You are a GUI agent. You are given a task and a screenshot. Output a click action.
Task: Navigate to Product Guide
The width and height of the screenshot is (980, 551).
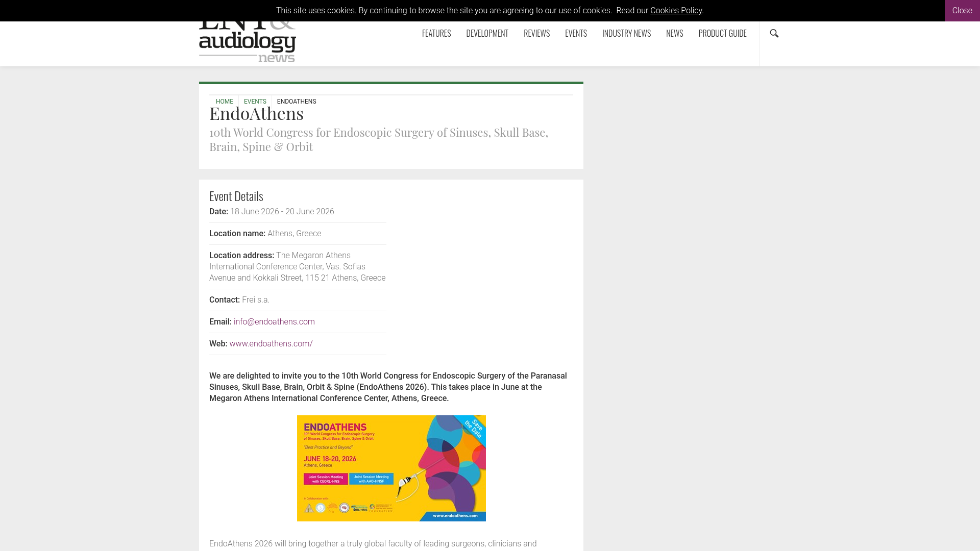click(722, 34)
